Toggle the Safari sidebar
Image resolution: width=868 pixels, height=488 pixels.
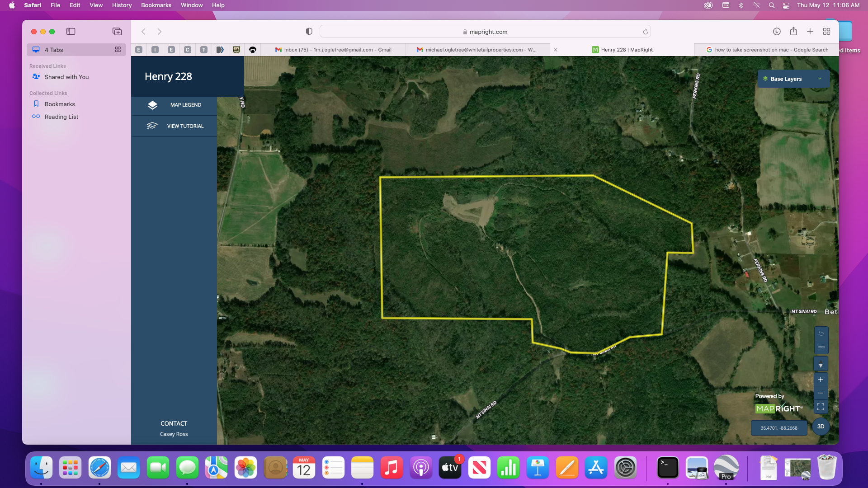click(71, 32)
